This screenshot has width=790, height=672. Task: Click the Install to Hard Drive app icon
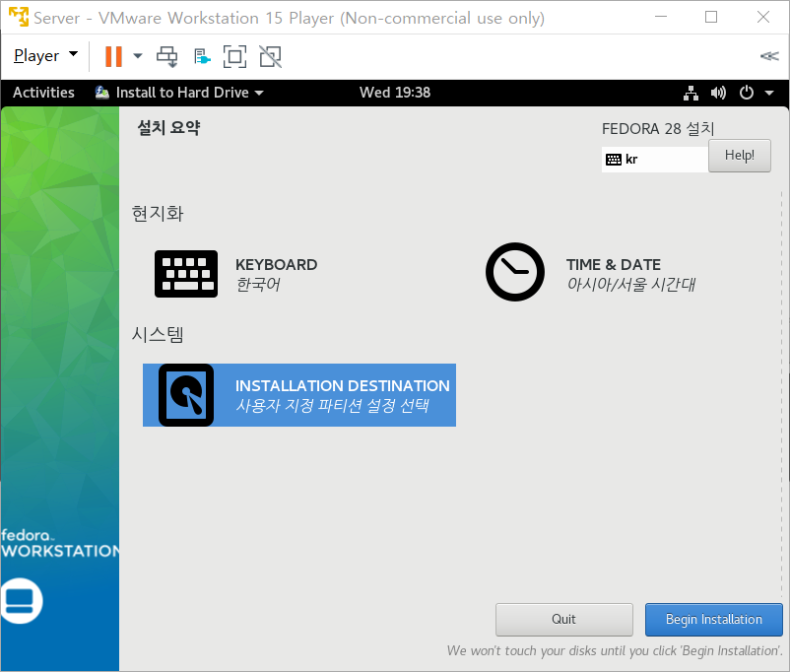(x=102, y=93)
